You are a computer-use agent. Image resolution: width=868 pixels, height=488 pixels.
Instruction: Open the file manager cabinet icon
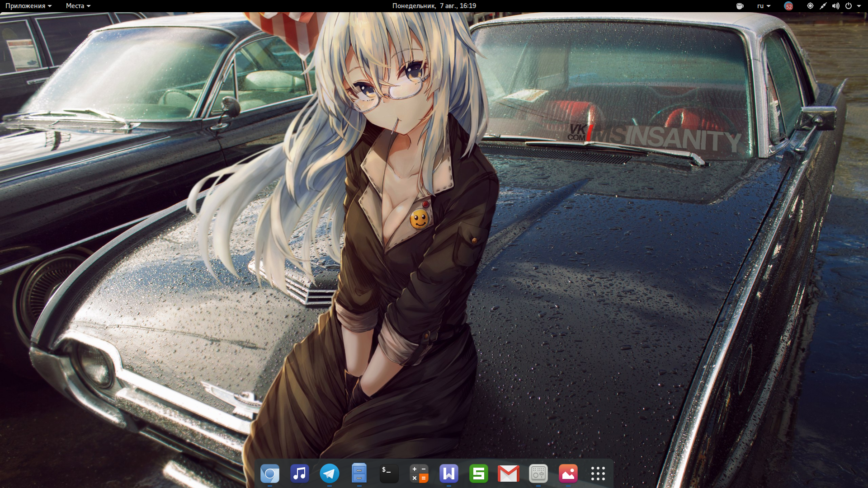[x=359, y=474]
